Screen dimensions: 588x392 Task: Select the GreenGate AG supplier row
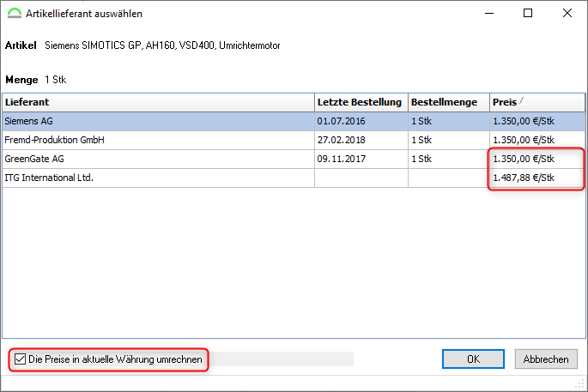click(294, 159)
